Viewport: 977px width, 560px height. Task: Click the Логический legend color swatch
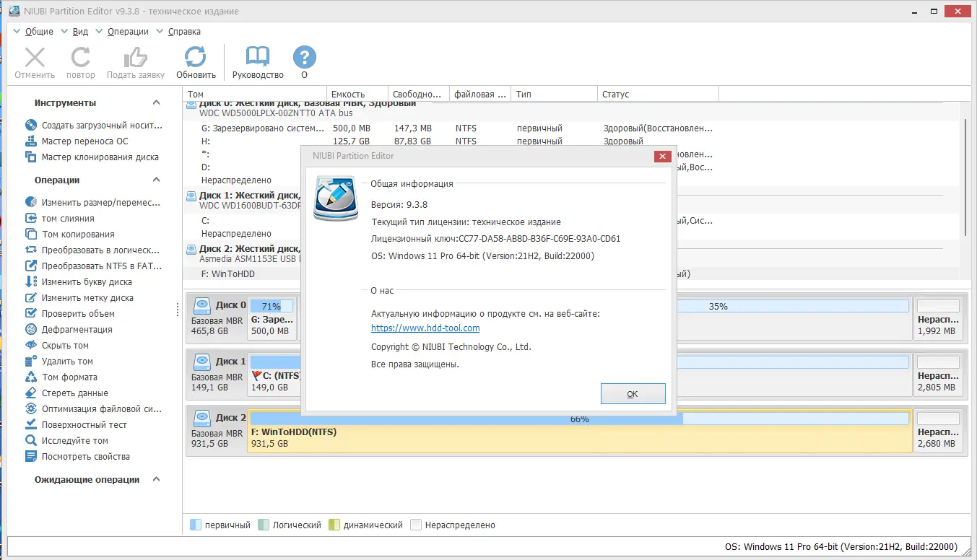pyautogui.click(x=264, y=525)
